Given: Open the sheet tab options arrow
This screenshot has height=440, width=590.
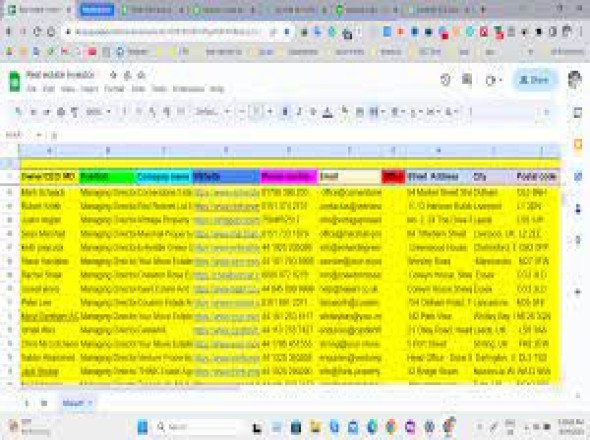Looking at the screenshot, I should click(90, 403).
